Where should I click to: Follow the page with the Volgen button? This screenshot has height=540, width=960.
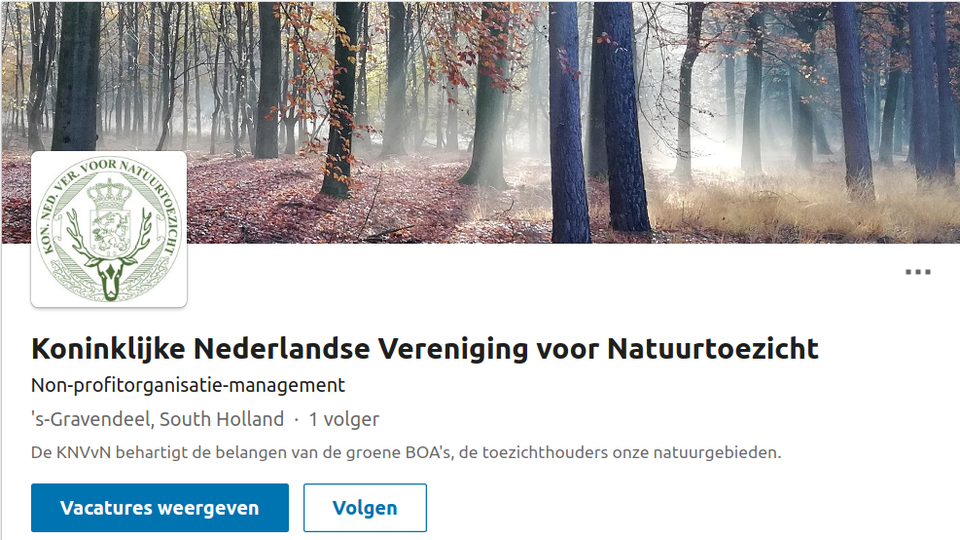[365, 508]
